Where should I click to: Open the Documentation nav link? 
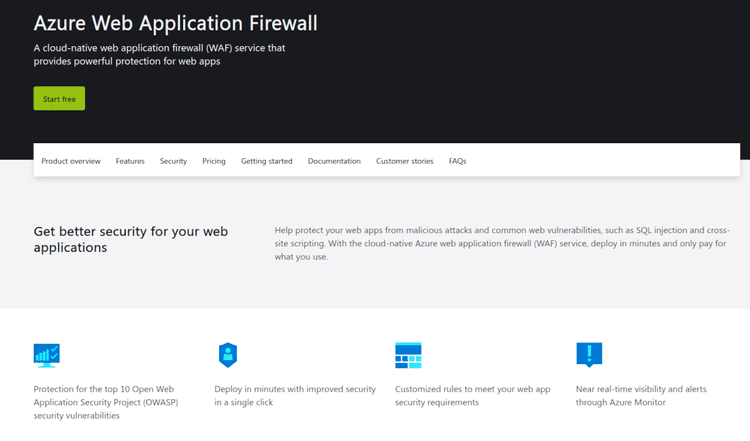tap(334, 161)
